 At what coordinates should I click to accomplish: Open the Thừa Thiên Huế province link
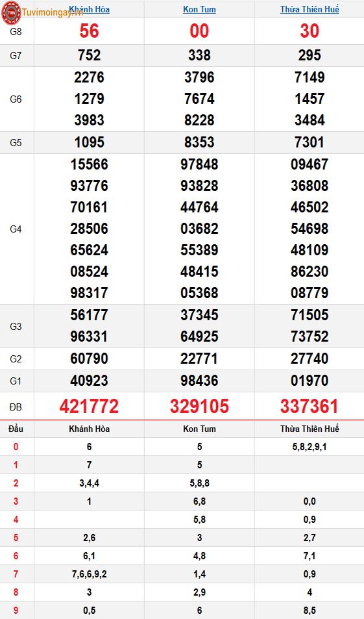pyautogui.click(x=309, y=9)
